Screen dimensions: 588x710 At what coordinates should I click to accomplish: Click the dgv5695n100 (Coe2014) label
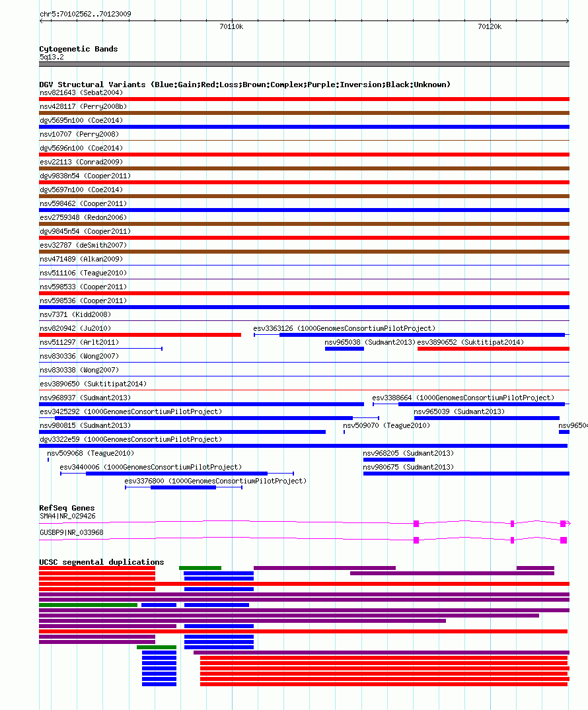click(81, 120)
